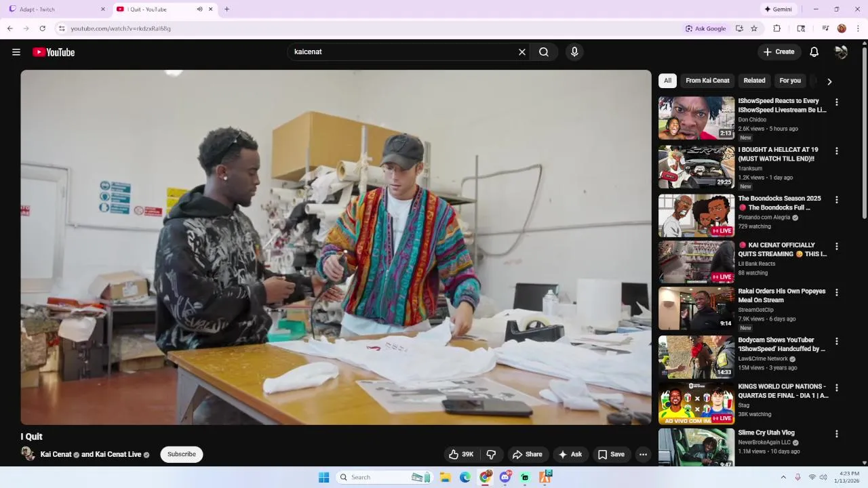The height and width of the screenshot is (488, 868).
Task: Open options for Hellcat at 19 video
Action: [x=837, y=151]
